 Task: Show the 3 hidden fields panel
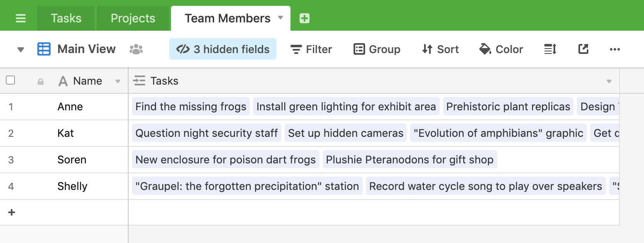pos(223,49)
